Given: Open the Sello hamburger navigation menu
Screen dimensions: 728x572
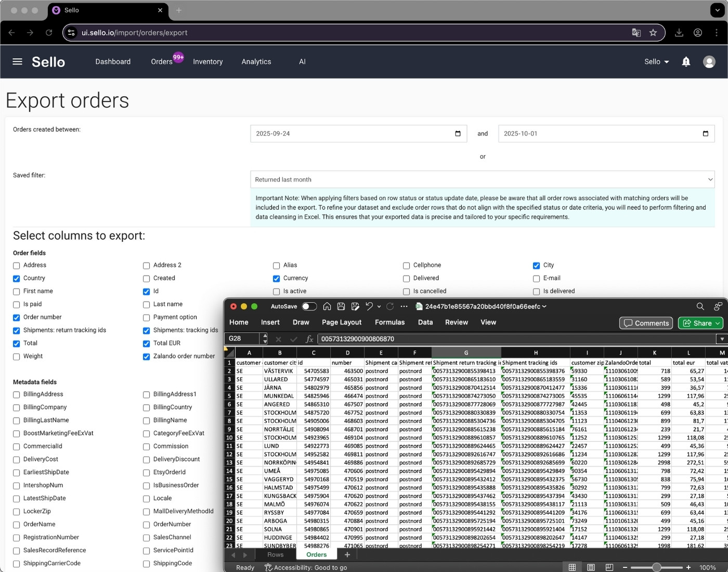Looking at the screenshot, I should (17, 61).
